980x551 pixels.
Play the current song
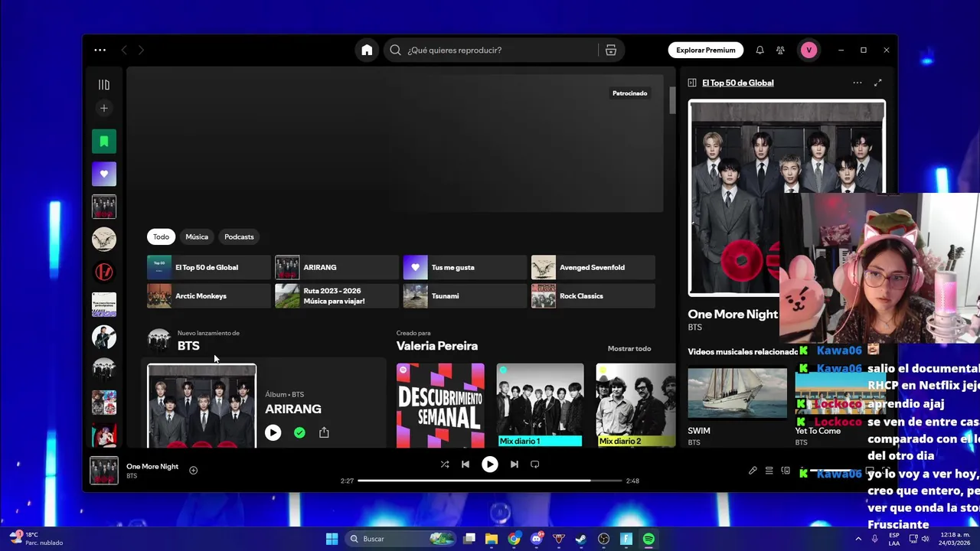click(490, 464)
